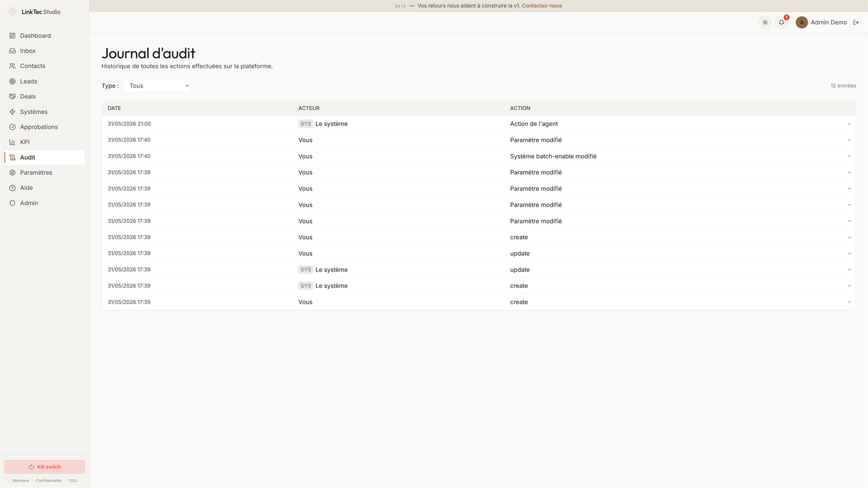Open the Paramètres page
Viewport: 868px width, 488px height.
pyautogui.click(x=44, y=172)
